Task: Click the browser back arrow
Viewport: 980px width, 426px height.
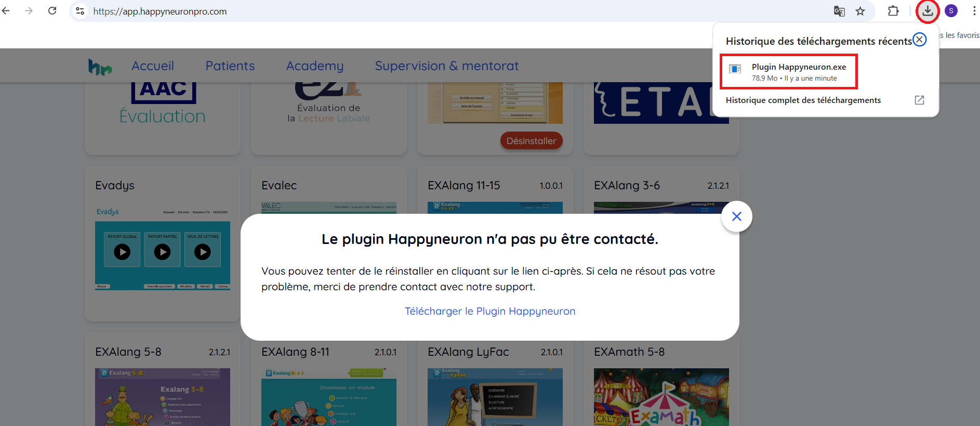Action: (x=6, y=11)
